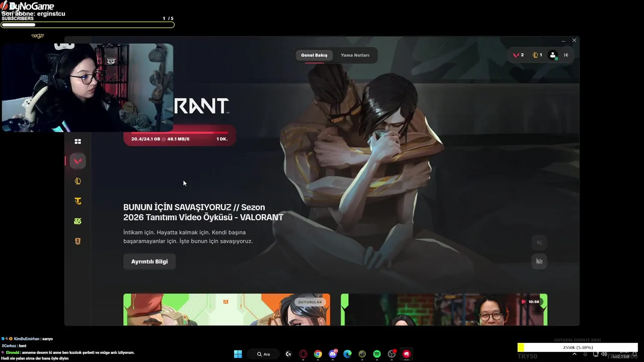Open Microsoft Edge from the taskbar
644x362 pixels.
[x=347, y=354]
